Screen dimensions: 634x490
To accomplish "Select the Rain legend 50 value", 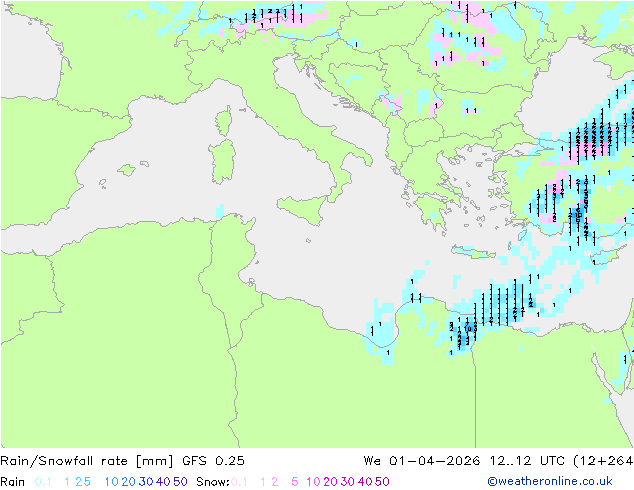I will coord(180,482).
